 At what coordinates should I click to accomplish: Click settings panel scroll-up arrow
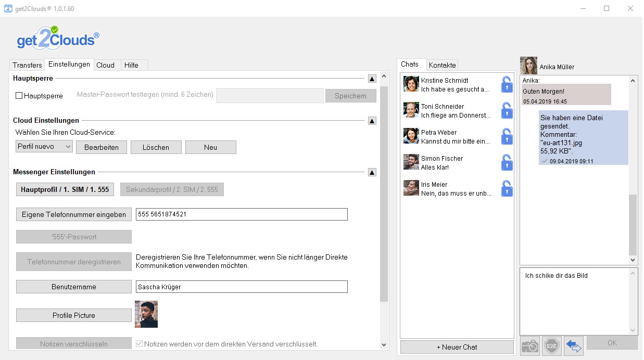[x=384, y=76]
